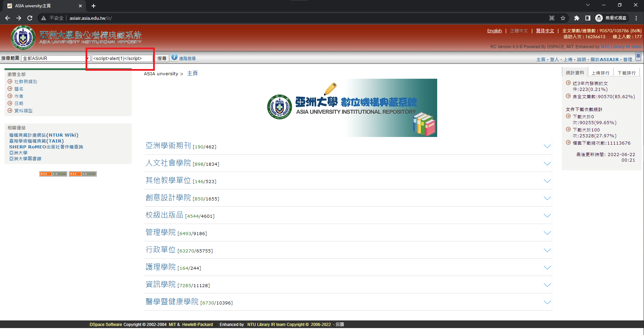Reload the page
644x335 pixels.
30,18
